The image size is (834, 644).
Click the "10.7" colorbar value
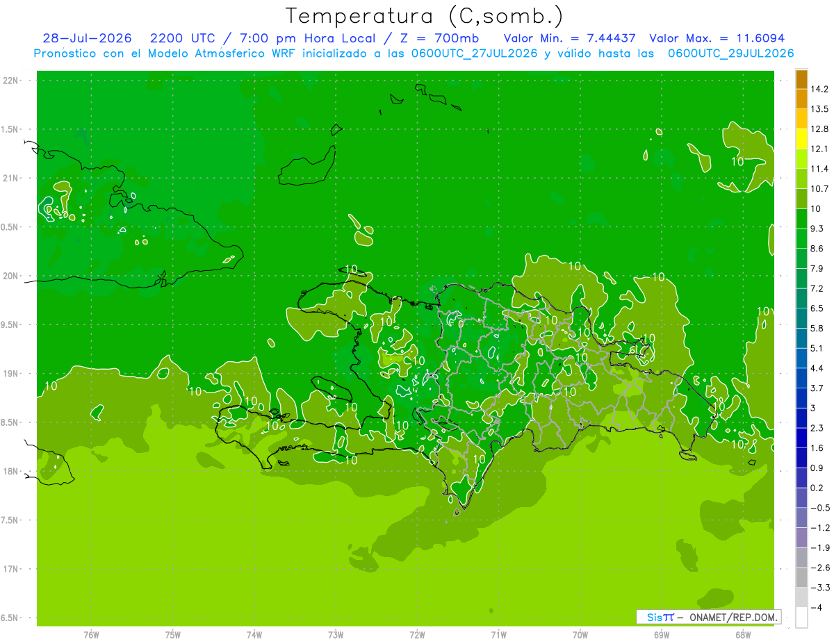(x=819, y=189)
